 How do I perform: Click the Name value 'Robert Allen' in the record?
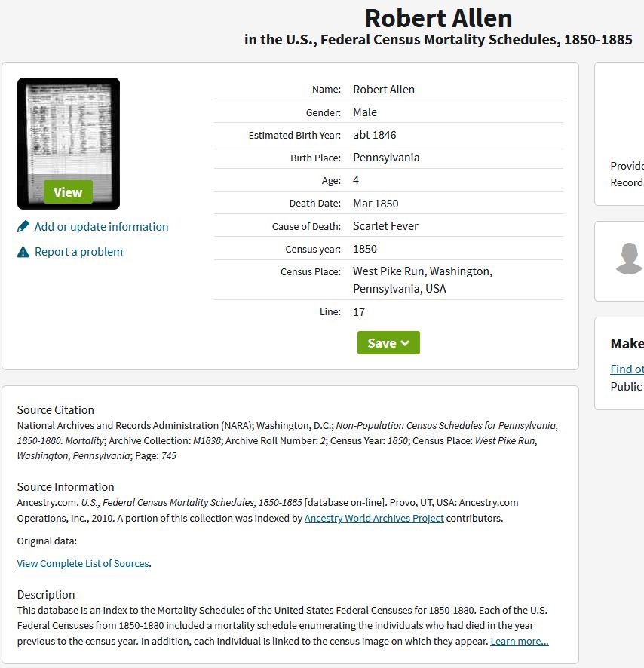[x=384, y=90]
